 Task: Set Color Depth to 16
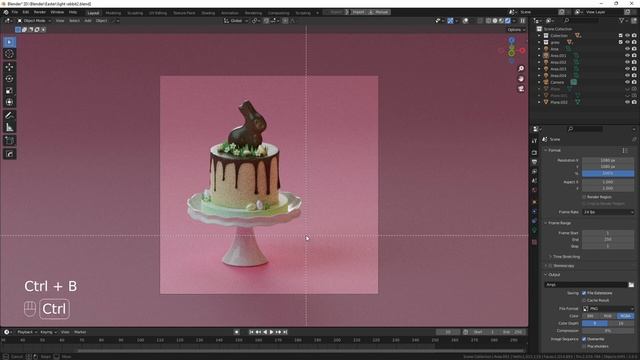621,323
